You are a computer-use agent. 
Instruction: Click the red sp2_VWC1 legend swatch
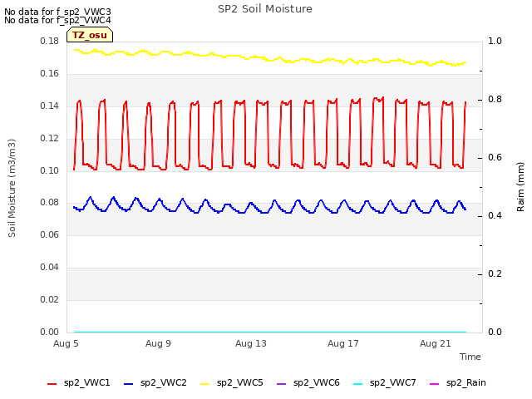(x=52, y=384)
